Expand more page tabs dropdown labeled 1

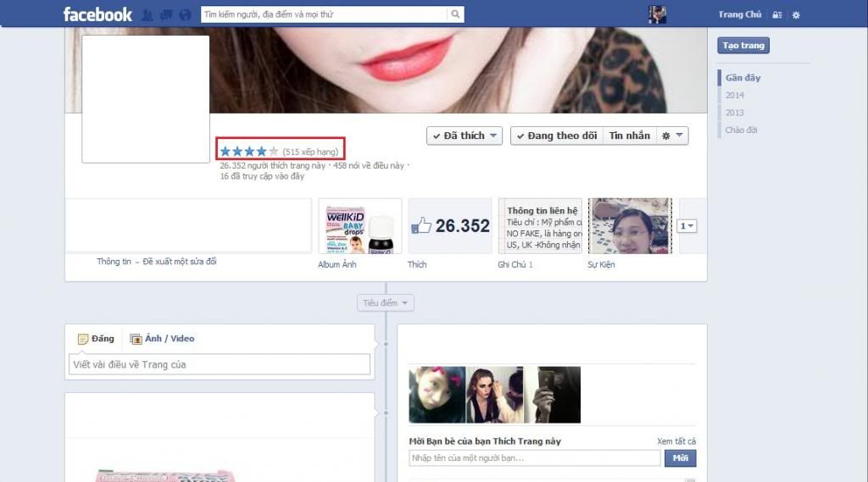click(688, 226)
